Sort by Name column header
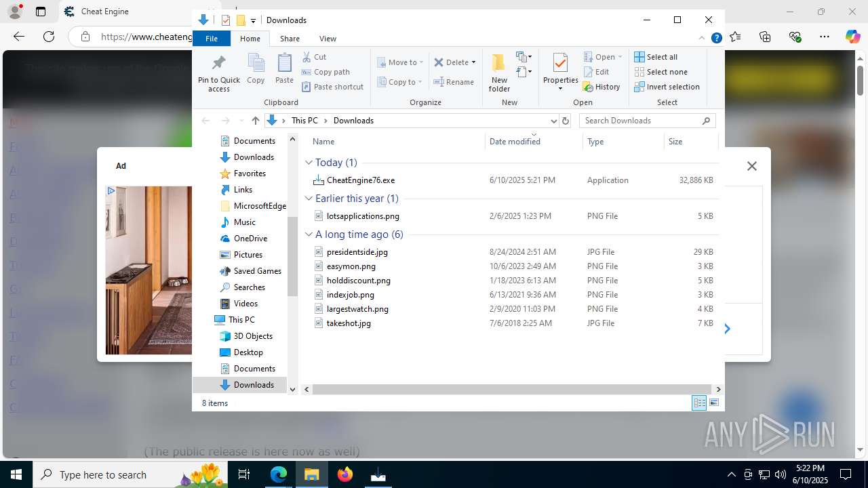This screenshot has width=868, height=488. [x=397, y=142]
